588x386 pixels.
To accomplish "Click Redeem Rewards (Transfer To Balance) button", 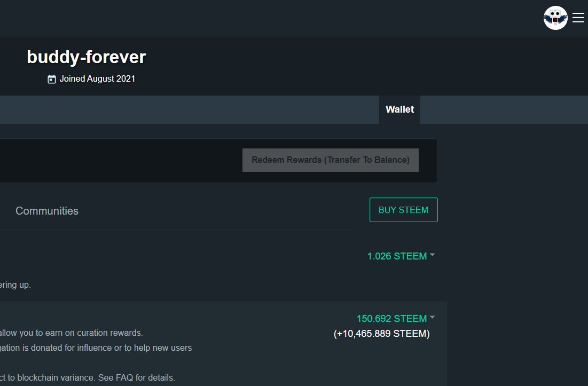I will pos(331,160).
